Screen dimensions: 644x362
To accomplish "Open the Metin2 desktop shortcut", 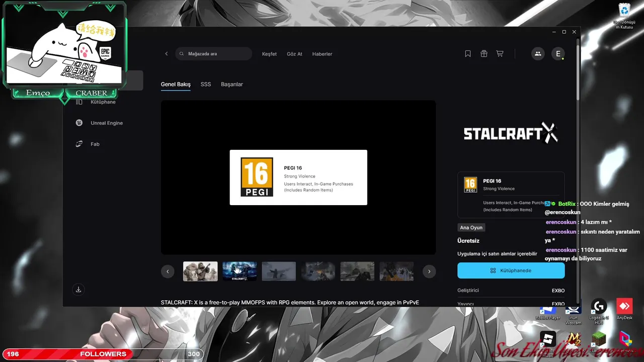I will point(574,342).
